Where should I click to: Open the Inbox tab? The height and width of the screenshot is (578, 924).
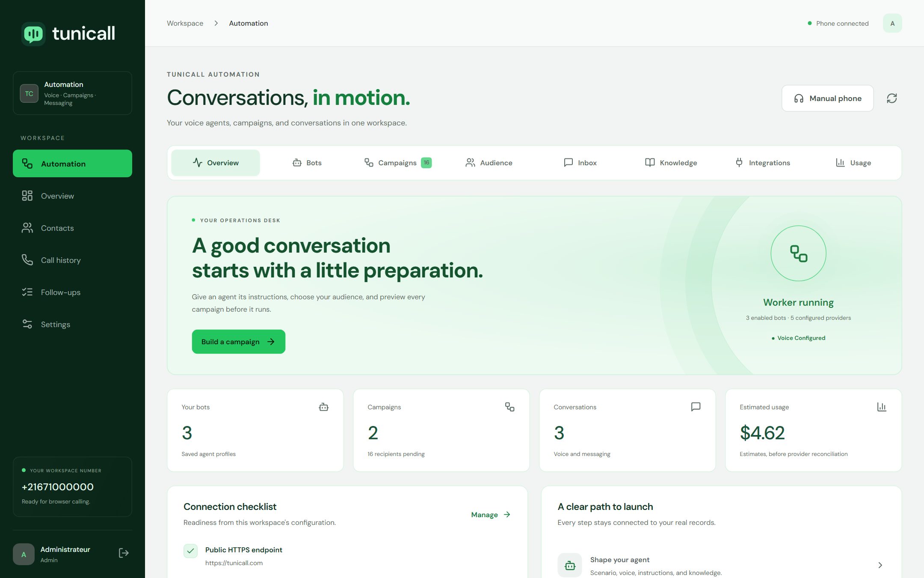(580, 163)
